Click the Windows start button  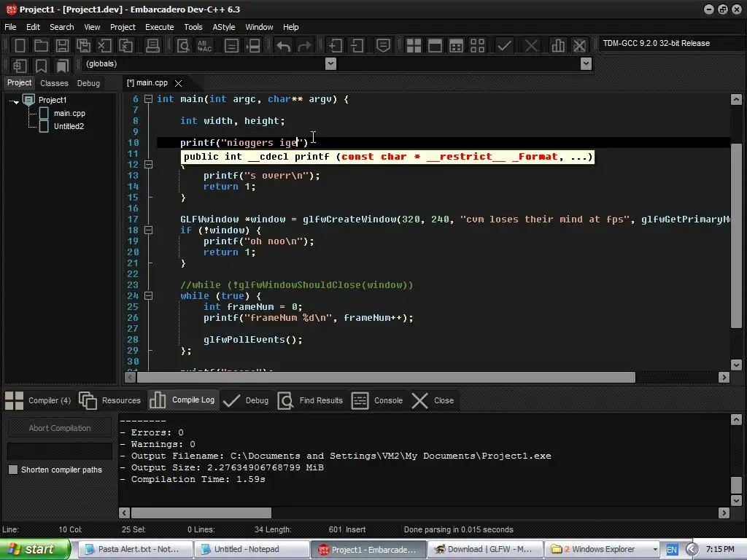pyautogui.click(x=35, y=549)
